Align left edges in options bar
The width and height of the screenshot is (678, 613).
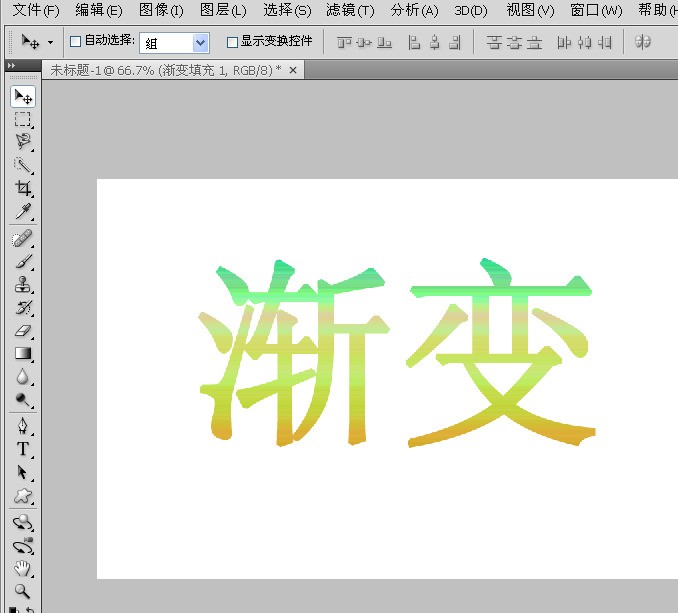coord(414,42)
